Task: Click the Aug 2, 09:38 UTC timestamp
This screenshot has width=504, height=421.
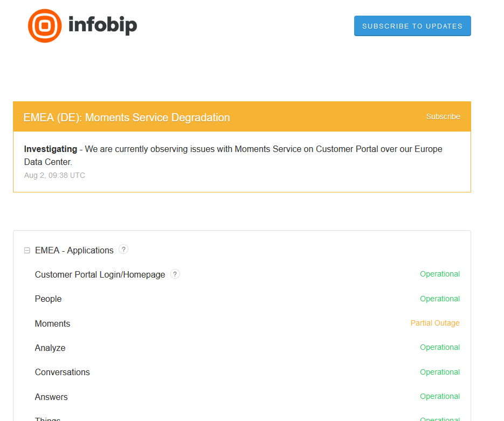Action: tap(54, 175)
